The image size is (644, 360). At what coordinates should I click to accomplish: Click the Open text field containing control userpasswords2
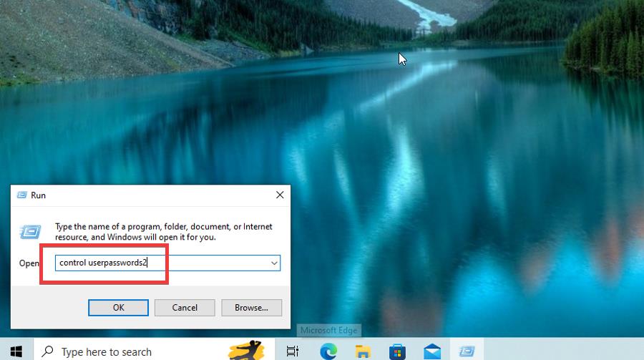tap(167, 263)
